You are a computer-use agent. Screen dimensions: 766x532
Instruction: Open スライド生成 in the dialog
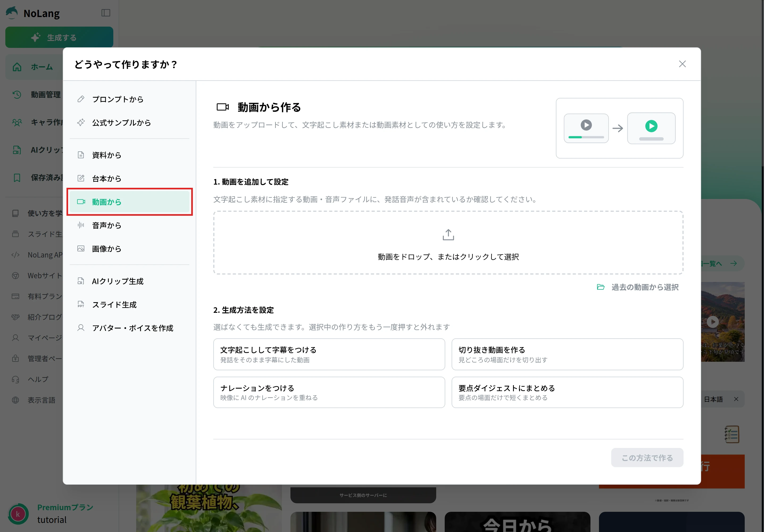click(x=129, y=305)
